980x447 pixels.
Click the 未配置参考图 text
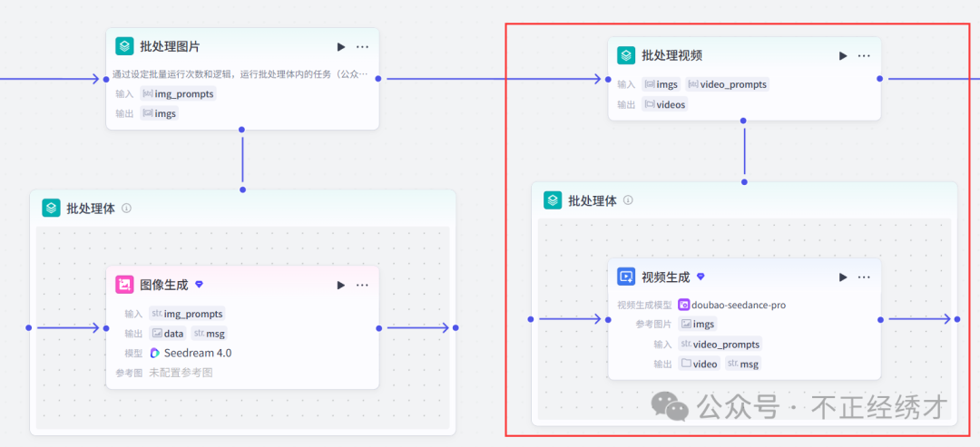tap(181, 374)
